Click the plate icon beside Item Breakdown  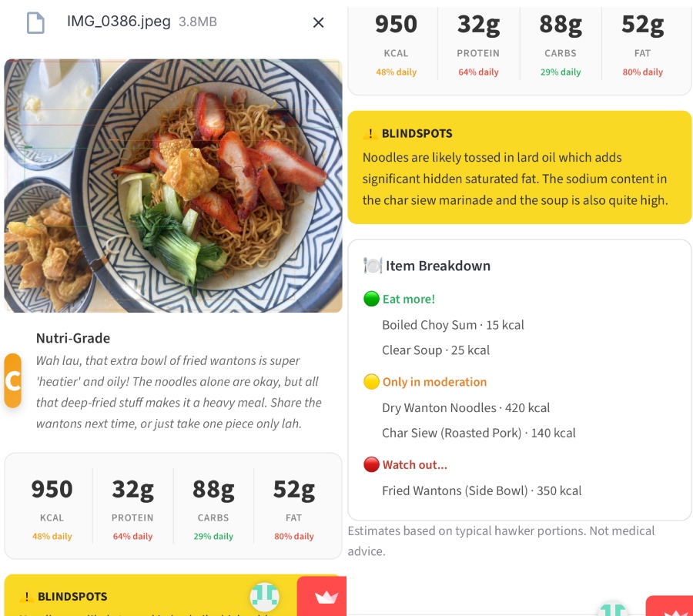[373, 266]
